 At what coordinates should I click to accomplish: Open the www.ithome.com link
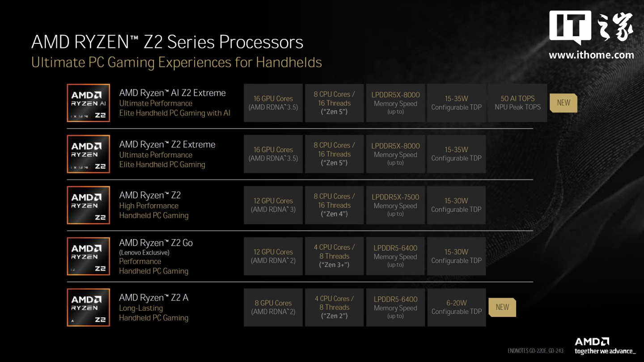[591, 55]
